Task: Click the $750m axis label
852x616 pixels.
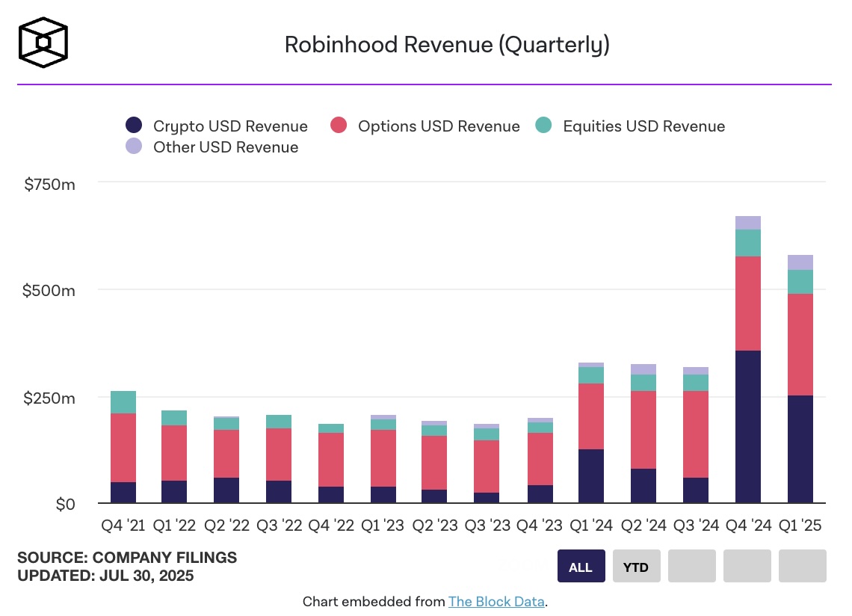Action: tap(49, 185)
